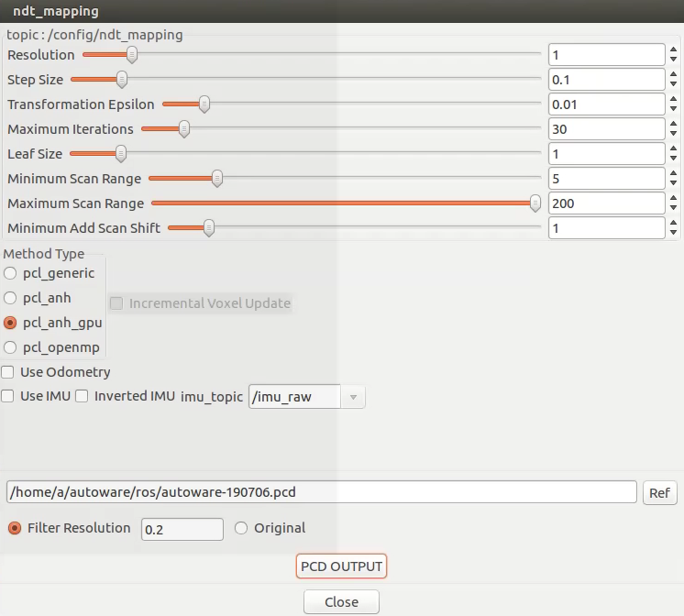Screen dimensions: 684x616
Task: Decrease Leaf Size with the down arrow
Action: coord(674,159)
